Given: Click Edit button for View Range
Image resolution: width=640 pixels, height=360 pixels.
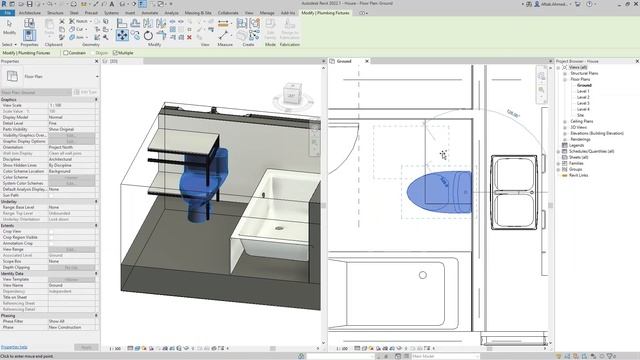Looking at the screenshot, I should click(x=71, y=249).
